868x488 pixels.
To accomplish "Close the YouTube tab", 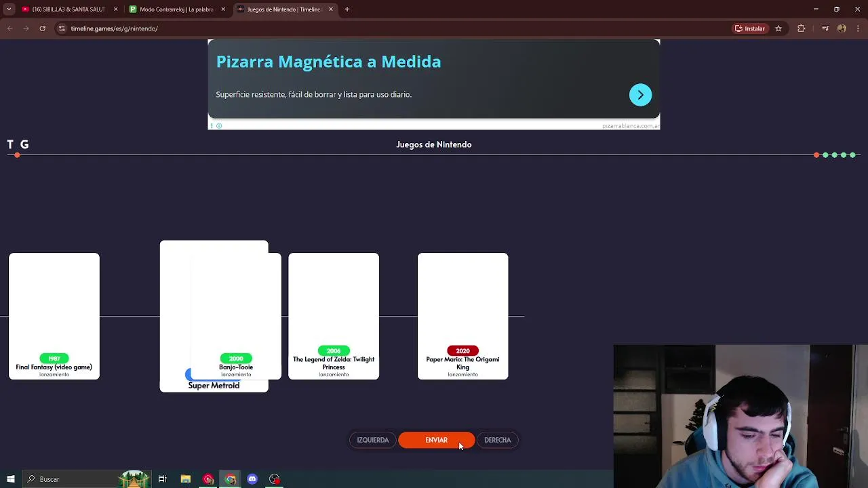I will 115,9.
